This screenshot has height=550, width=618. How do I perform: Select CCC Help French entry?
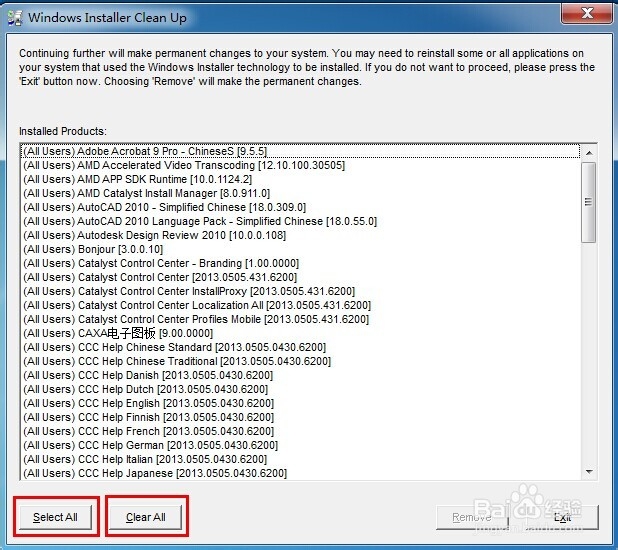300,431
